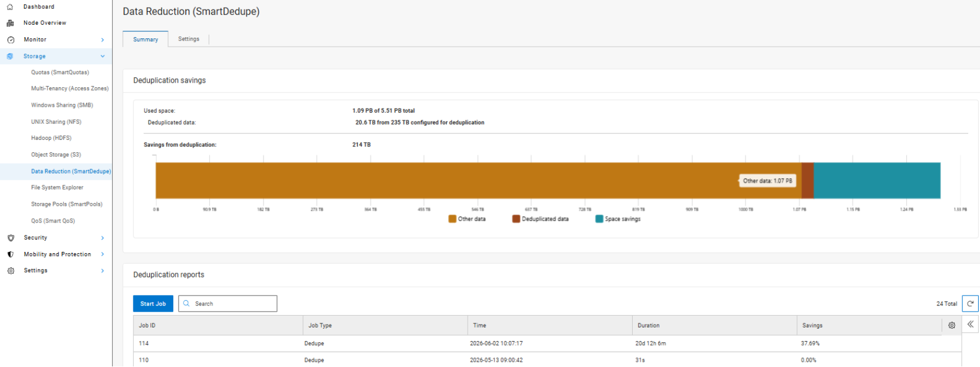Image resolution: width=980 pixels, height=367 pixels.
Task: Click time 2026-05-13 09:00:42 cell
Action: 496,360
